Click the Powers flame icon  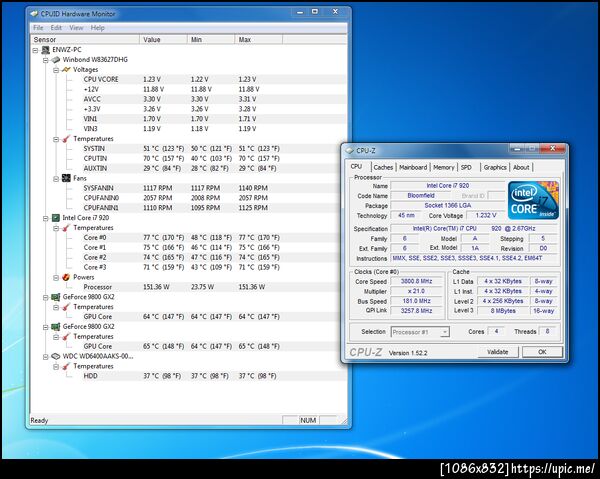(x=66, y=277)
